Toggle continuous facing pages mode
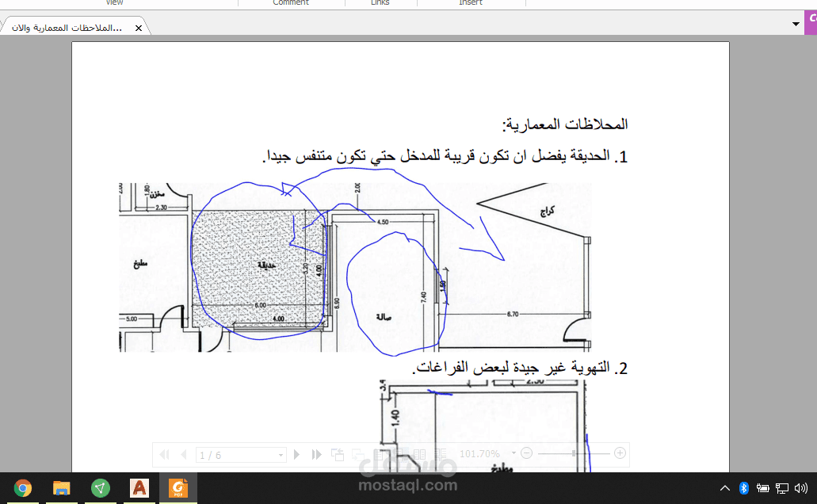817x504 pixels. (x=441, y=454)
